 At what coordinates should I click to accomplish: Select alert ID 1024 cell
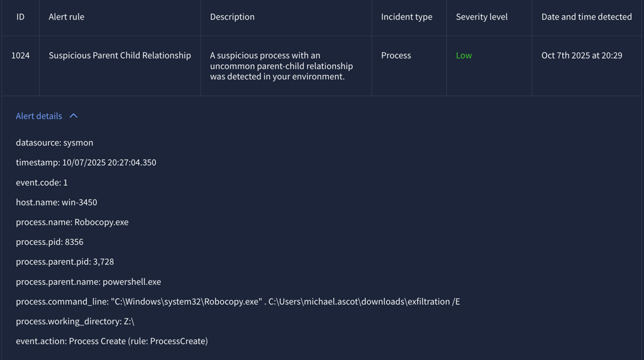[20, 55]
